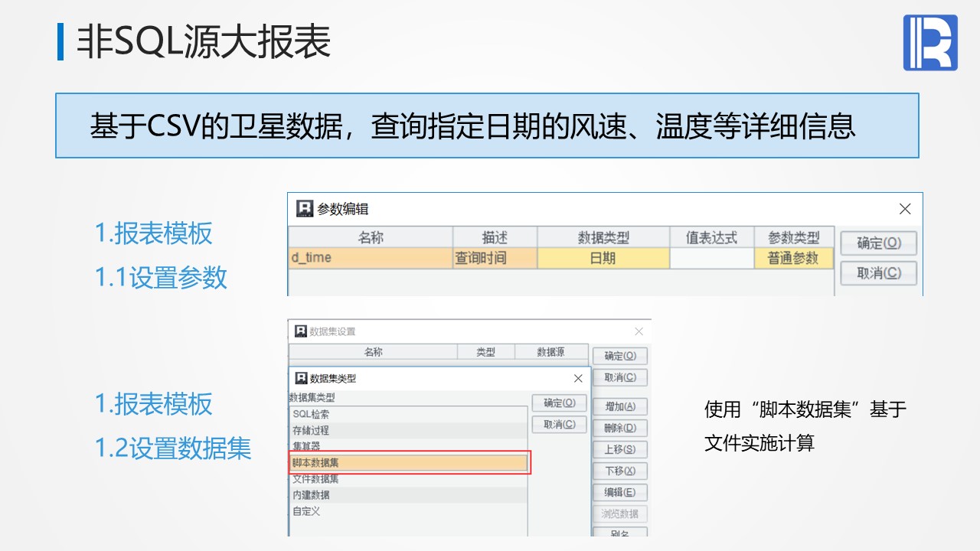Open the 普通参数 parameter type cell
This screenshot has height=551, width=980.
pos(793,258)
